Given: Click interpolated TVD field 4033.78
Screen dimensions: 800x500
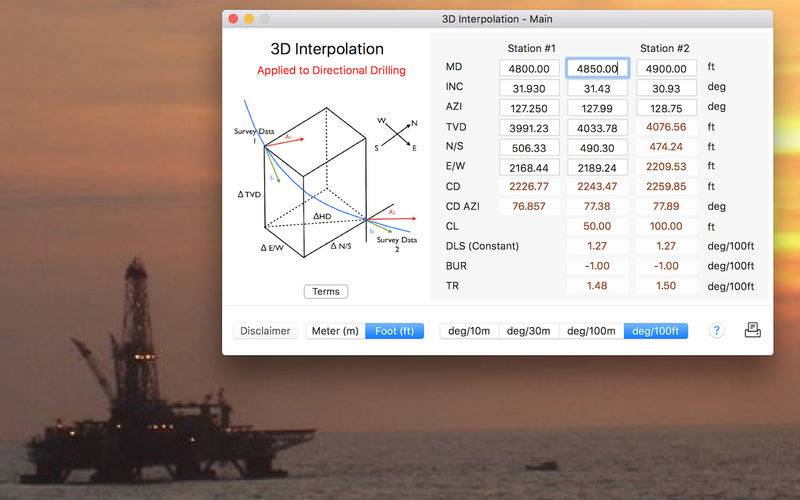Looking at the screenshot, I should pos(597,128).
